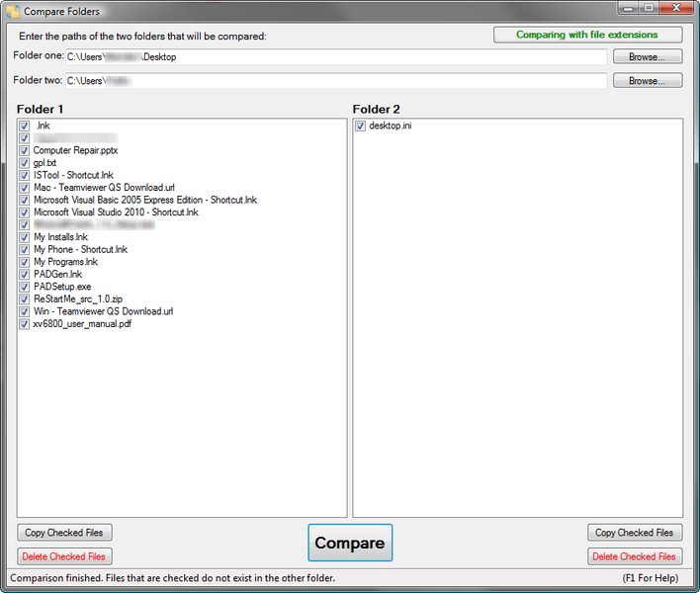Uncheck PADGen.lnk checkbox
Image resolution: width=700 pixels, height=593 pixels.
[x=25, y=275]
